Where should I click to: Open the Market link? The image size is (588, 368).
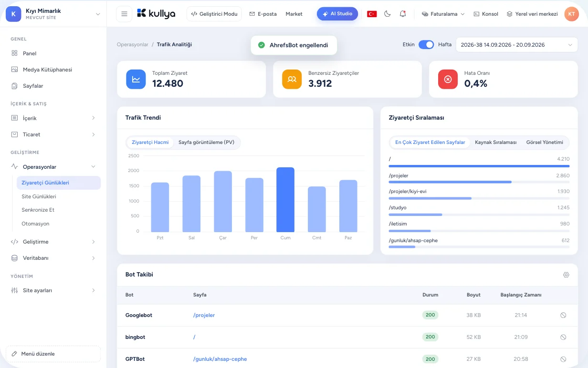pos(294,14)
